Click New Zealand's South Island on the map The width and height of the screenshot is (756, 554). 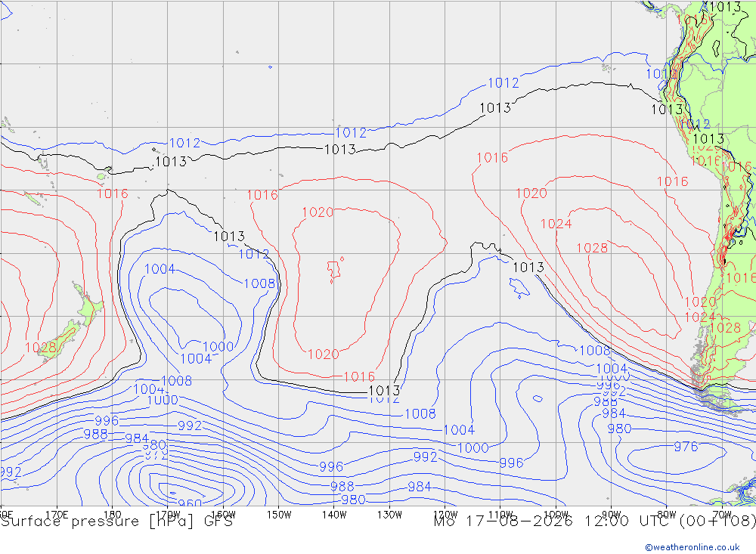tap(58, 342)
